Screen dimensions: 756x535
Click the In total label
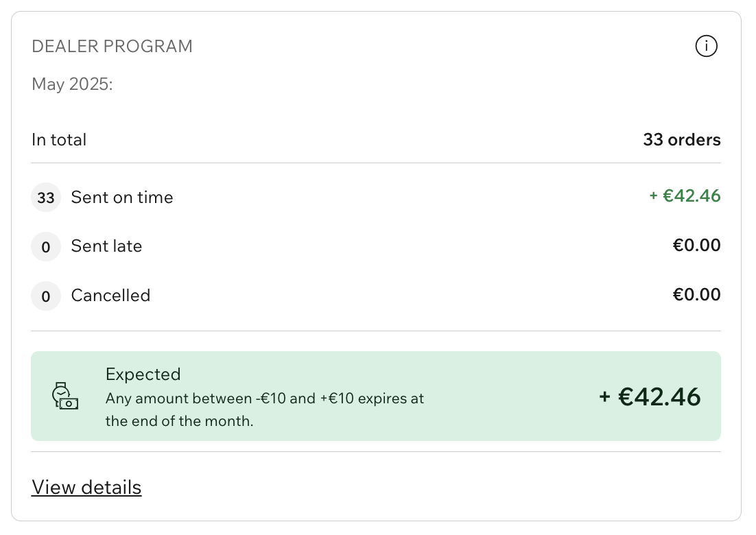[59, 140]
